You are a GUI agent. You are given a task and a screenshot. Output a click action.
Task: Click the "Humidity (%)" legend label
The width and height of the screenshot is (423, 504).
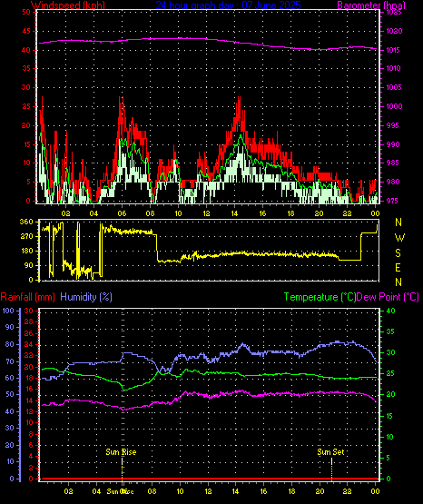(x=86, y=297)
